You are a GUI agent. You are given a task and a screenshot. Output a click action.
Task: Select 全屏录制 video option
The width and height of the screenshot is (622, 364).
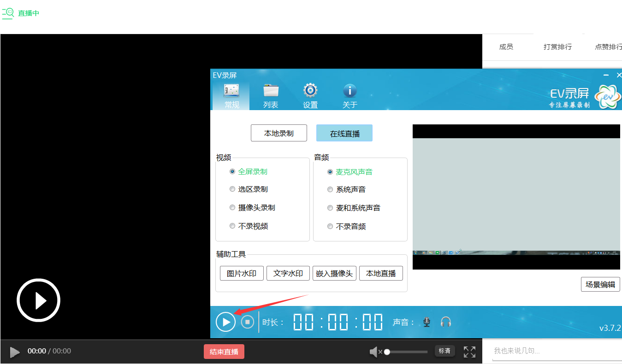(x=249, y=171)
